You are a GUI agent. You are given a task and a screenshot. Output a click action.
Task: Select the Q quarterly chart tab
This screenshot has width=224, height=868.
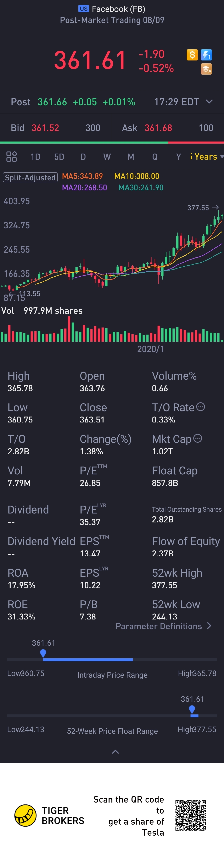coord(155,157)
